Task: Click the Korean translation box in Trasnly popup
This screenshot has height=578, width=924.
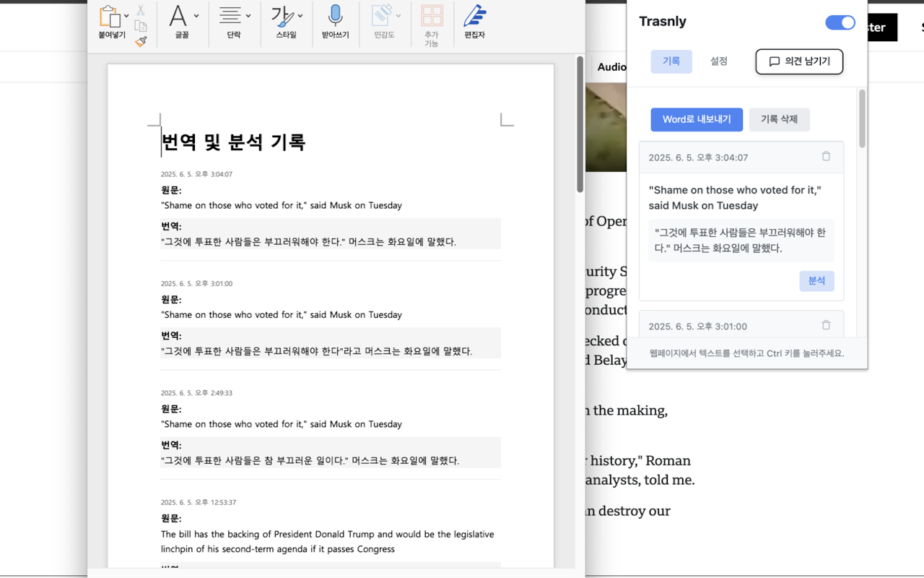Action: pyautogui.click(x=741, y=241)
